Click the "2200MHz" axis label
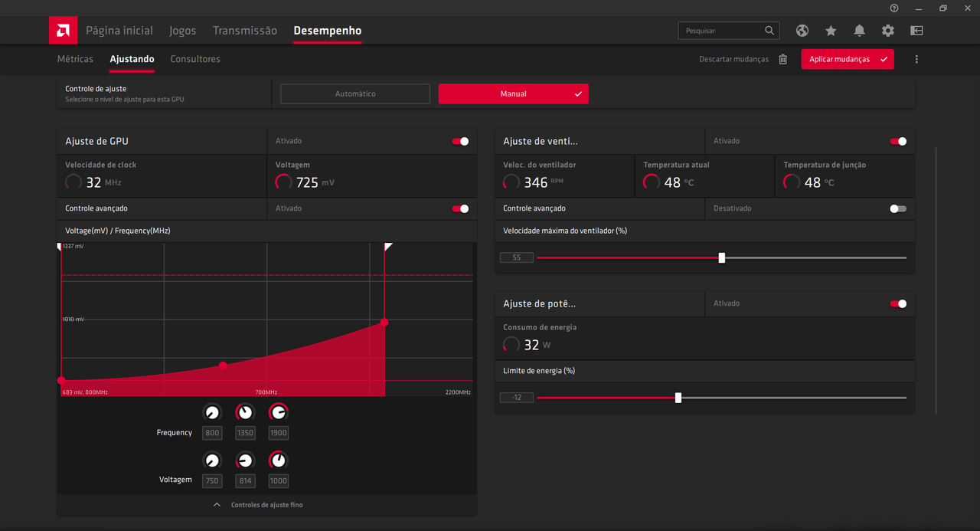Viewport: 980px width, 531px height. (x=458, y=392)
